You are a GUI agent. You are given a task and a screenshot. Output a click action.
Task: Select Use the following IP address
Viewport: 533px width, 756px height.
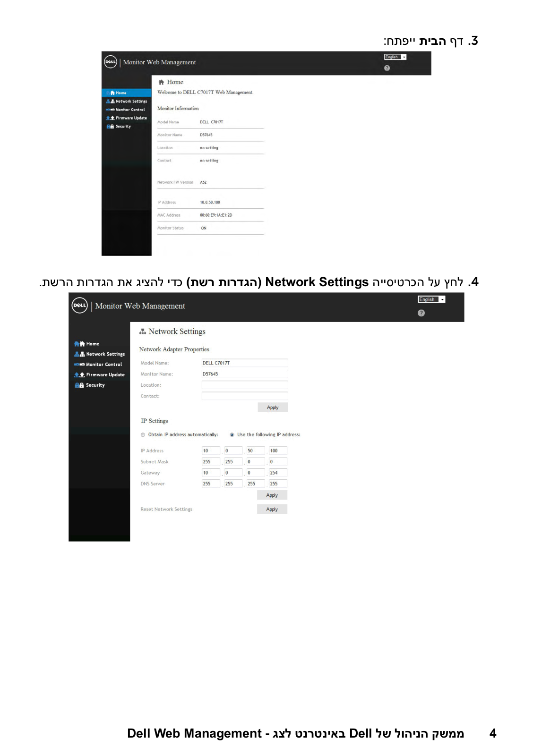coord(232,435)
